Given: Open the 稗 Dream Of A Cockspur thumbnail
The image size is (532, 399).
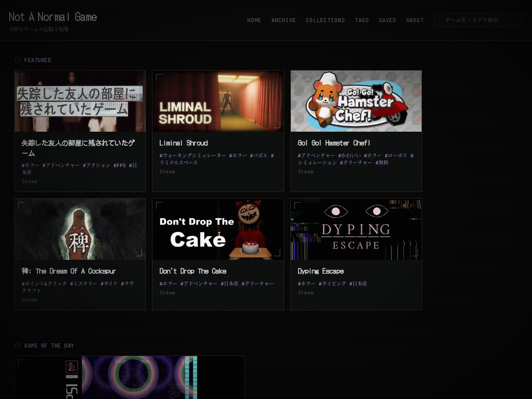Looking at the screenshot, I should 80,229.
